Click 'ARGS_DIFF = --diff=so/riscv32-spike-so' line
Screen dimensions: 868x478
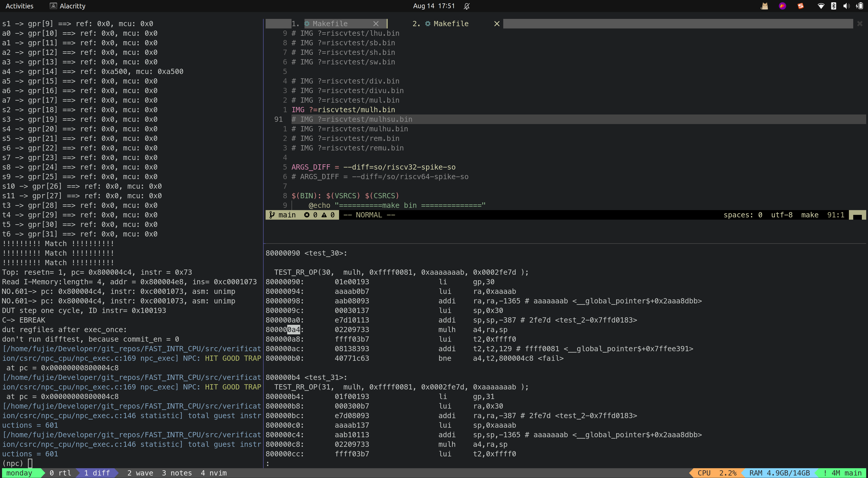[x=373, y=167]
